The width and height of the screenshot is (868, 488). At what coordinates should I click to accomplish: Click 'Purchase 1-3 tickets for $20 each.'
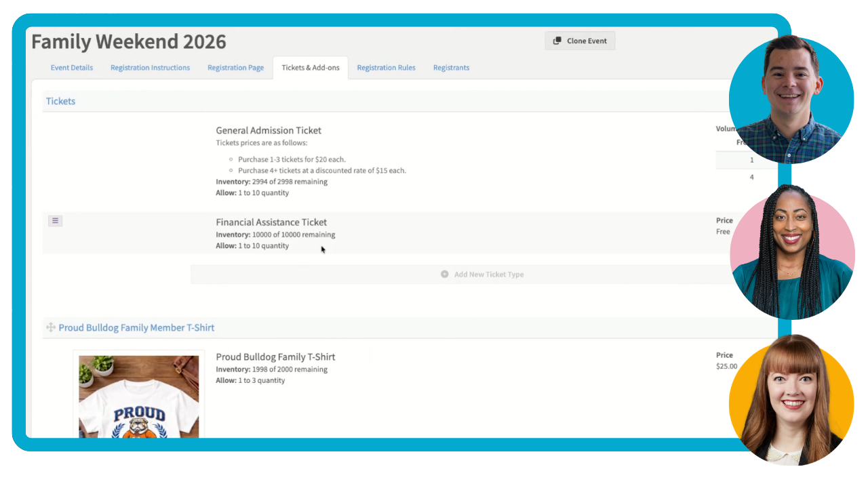292,159
